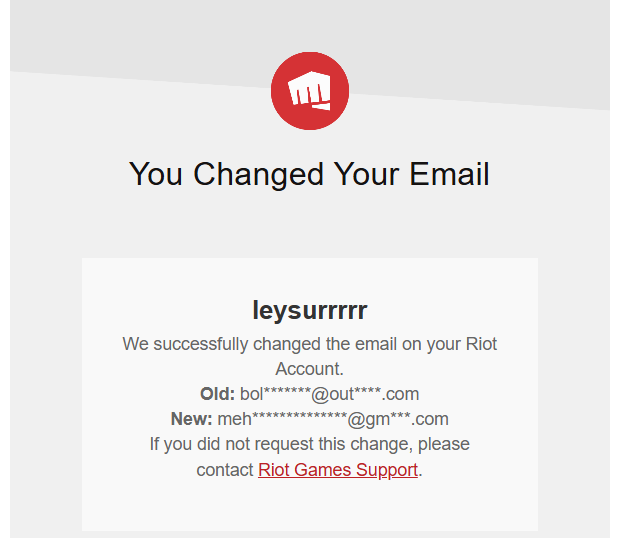Image resolution: width=642 pixels, height=538 pixels.
Task: Click the red Riot Games fist logo
Action: (x=310, y=90)
